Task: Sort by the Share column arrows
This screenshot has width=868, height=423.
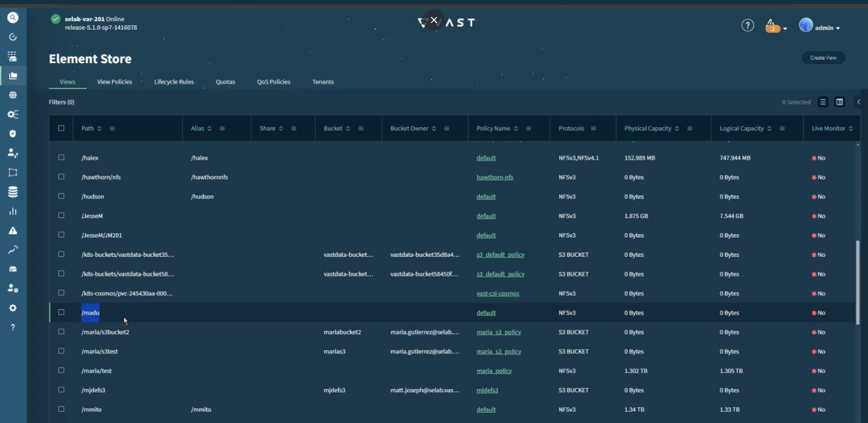Action: click(281, 128)
